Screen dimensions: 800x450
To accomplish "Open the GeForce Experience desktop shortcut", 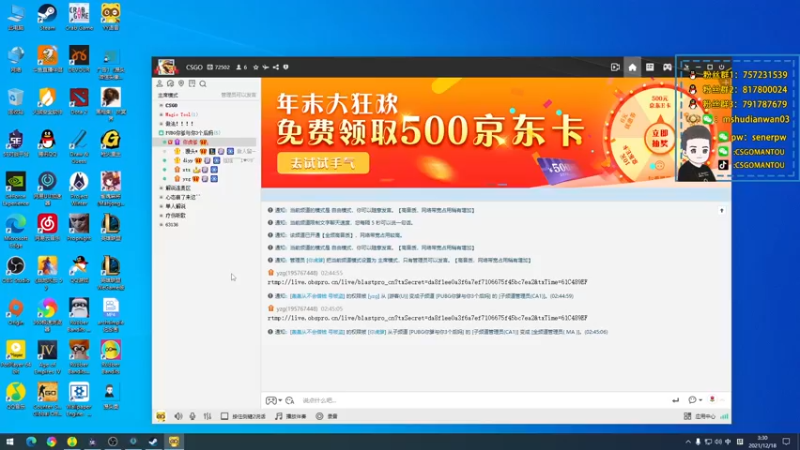I will click(16, 189).
